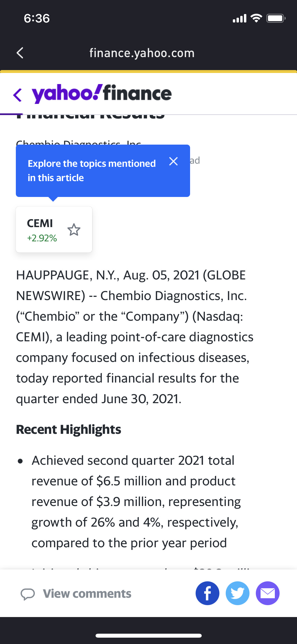Share article via email icon
This screenshot has width=297, height=644.
pos(268,593)
